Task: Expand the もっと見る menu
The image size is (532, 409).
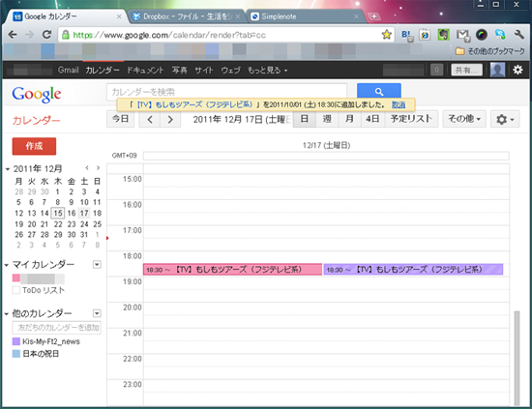Action: (267, 71)
